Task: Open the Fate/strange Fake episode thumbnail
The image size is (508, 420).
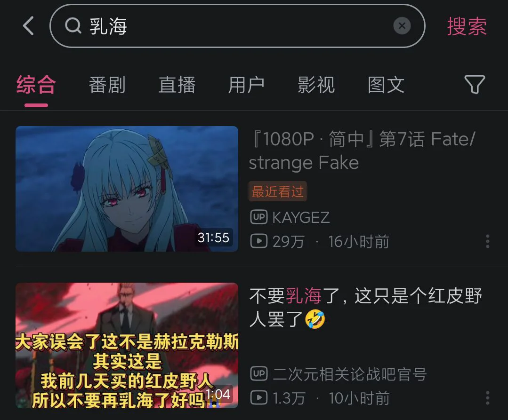Action: click(127, 189)
